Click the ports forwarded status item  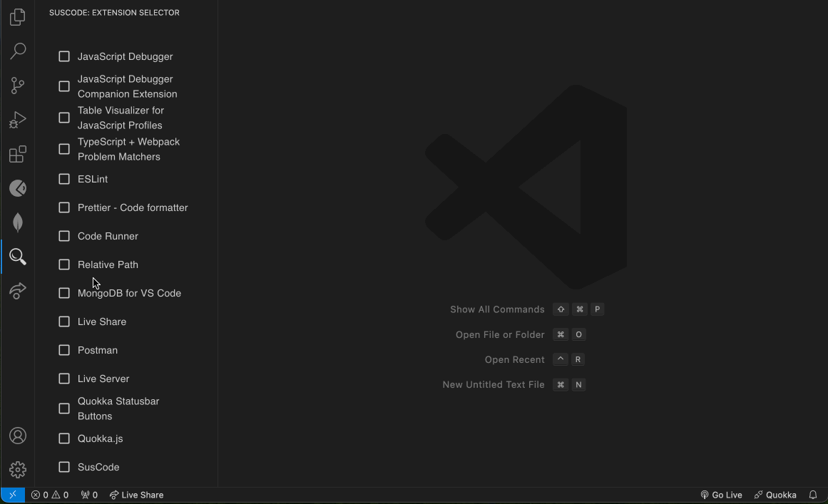coord(89,495)
